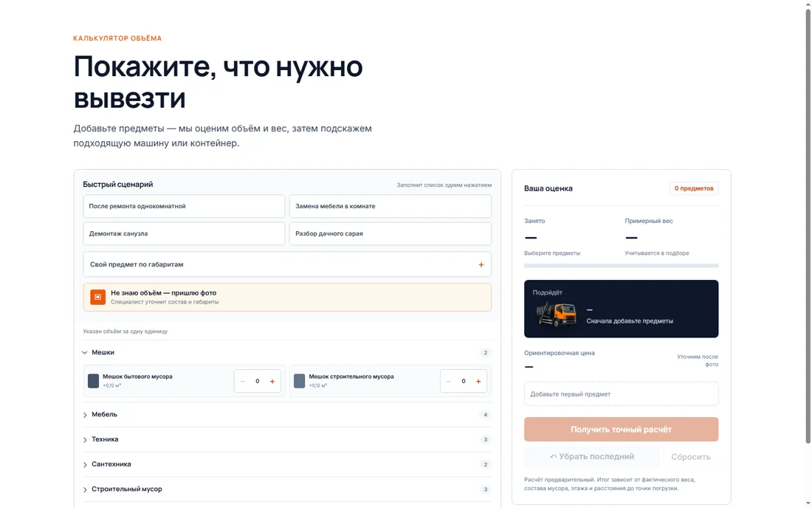The image size is (812, 508).
Task: Open 'Свой предмет по габаритам' row
Action: tap(287, 264)
